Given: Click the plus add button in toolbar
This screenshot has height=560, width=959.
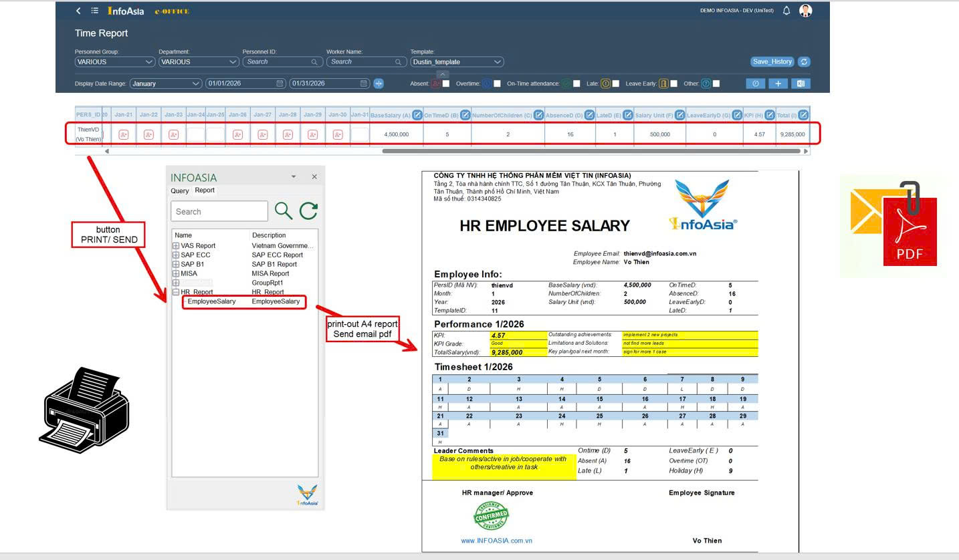Looking at the screenshot, I should (778, 84).
